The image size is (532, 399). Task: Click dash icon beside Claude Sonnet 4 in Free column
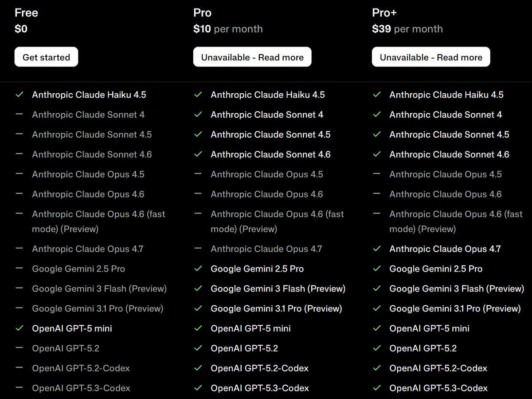point(19,114)
